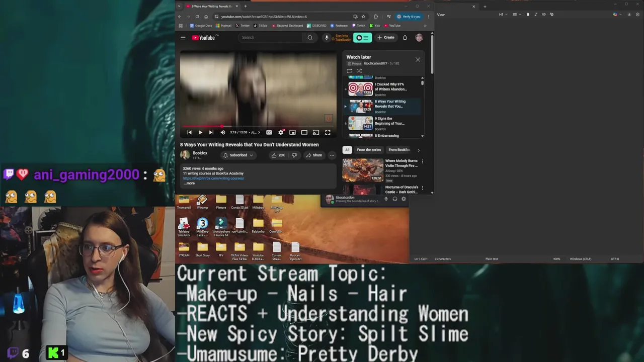Reload the page in Chrome
Image resolution: width=644 pixels, height=362 pixels.
tap(197, 17)
